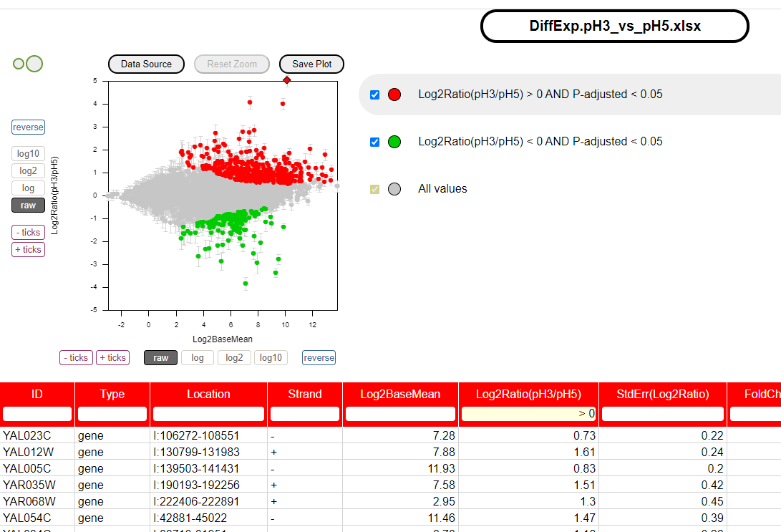Viewport: 781px width, 532px height.
Task: Set Y axis scale to raw
Action: coord(29,205)
